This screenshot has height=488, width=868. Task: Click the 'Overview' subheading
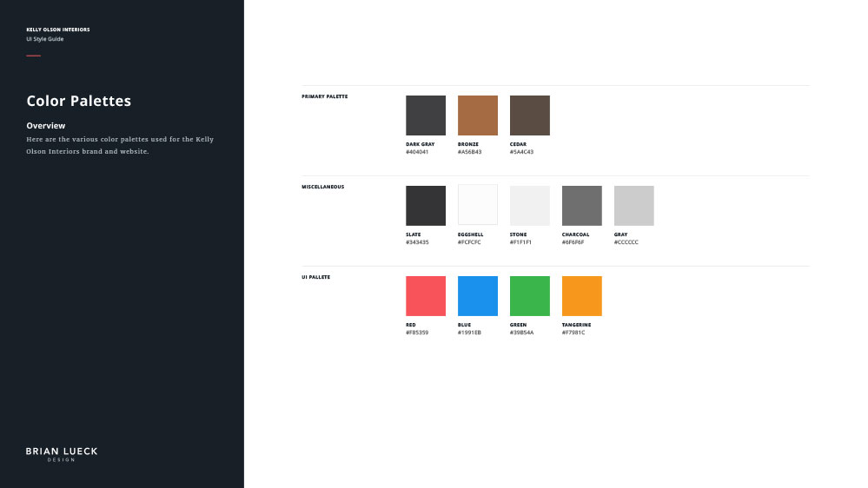(x=45, y=126)
